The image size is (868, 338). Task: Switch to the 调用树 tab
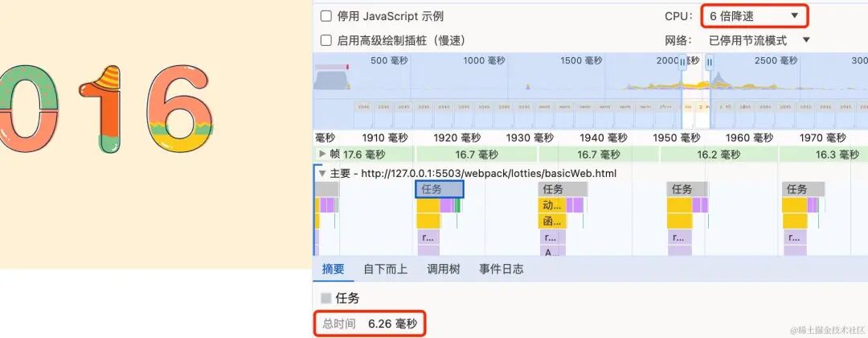click(444, 270)
